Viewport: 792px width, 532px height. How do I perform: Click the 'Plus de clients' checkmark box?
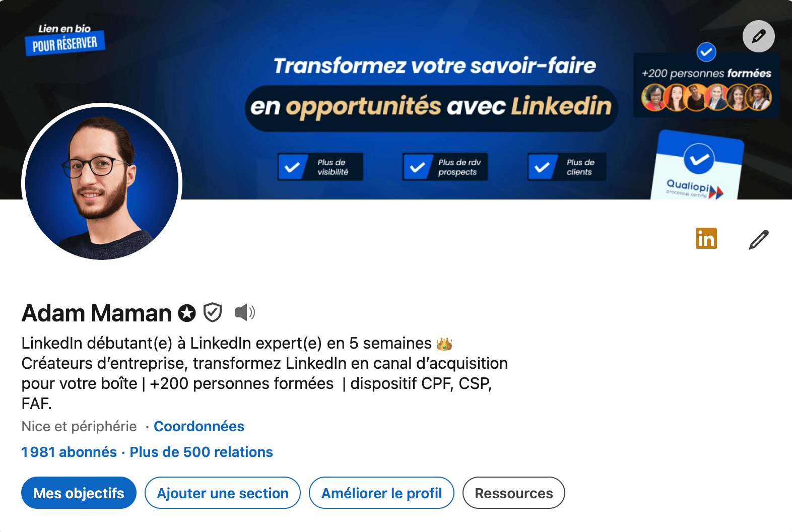[x=567, y=167]
